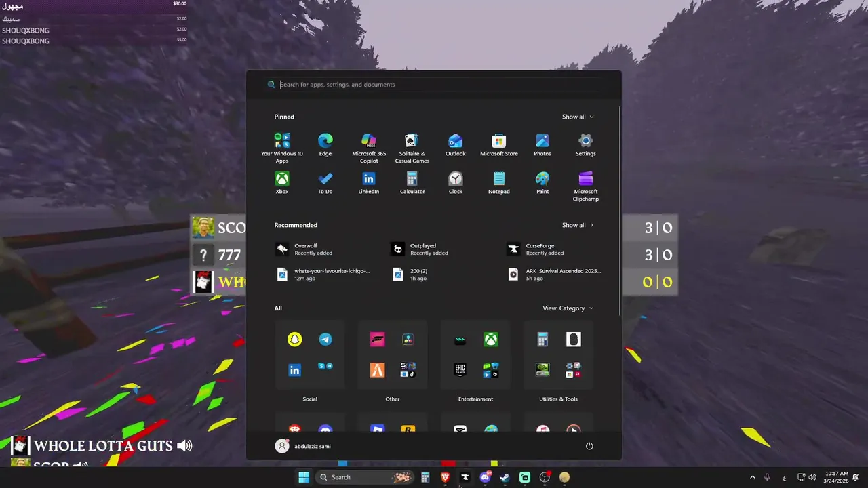
Task: Open the To Do app
Action: (x=325, y=183)
